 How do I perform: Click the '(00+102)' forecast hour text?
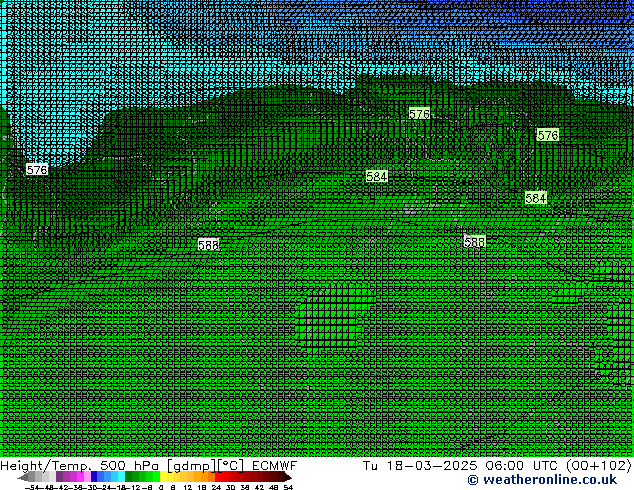pos(598,465)
